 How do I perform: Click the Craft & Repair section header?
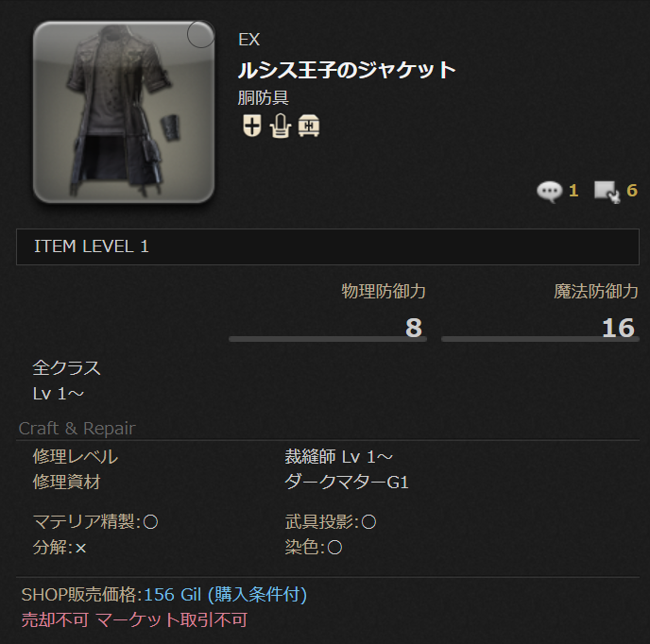[77, 429]
